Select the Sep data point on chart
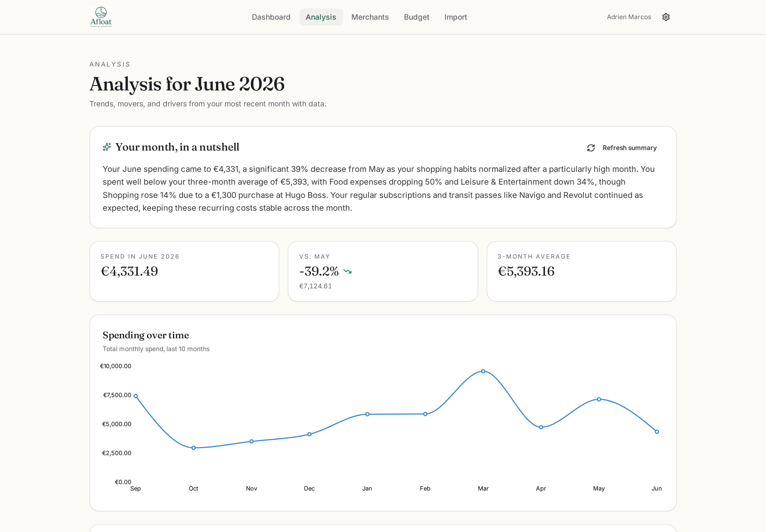 [x=136, y=396]
